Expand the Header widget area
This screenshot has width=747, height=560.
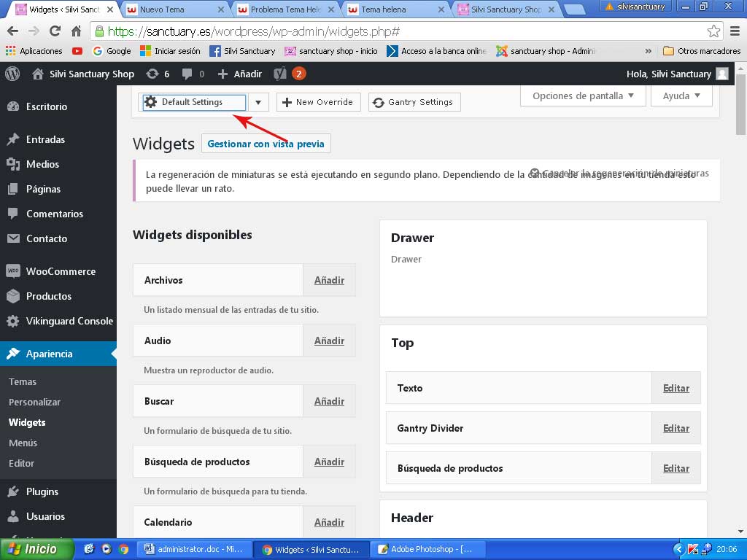click(412, 518)
